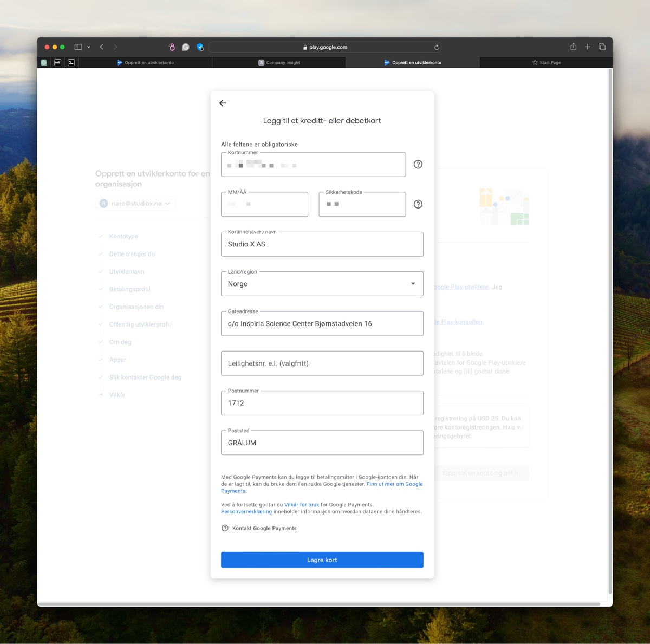Select Vilkår step in sidebar
This screenshot has height=644, width=650.
[x=117, y=395]
